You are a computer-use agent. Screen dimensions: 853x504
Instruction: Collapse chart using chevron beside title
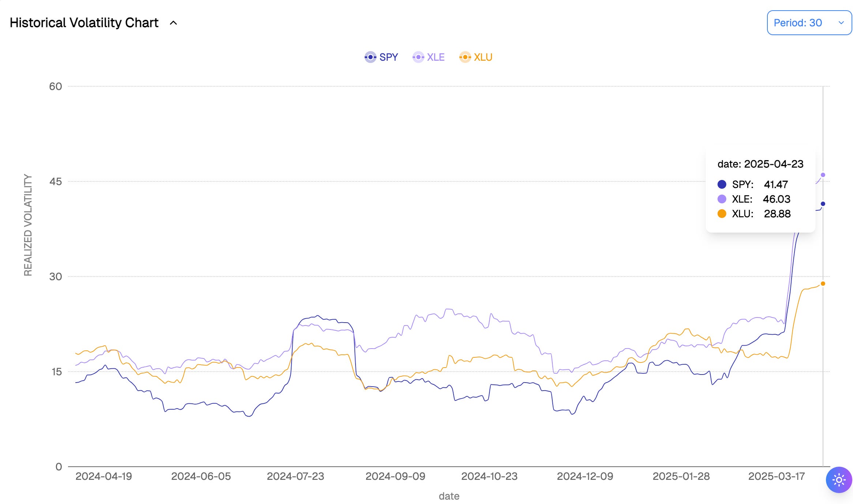[x=173, y=23]
